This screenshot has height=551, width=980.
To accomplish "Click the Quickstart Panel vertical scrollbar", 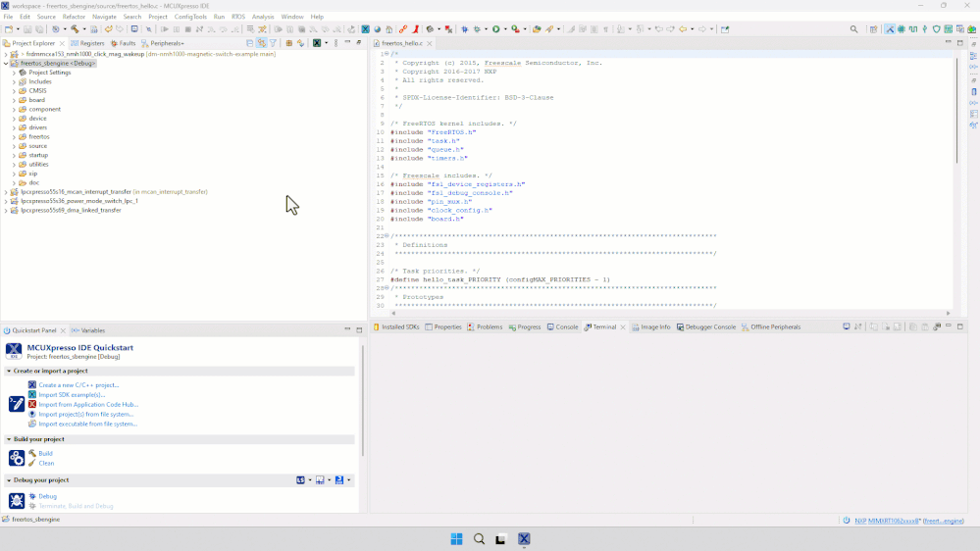I will (363, 400).
